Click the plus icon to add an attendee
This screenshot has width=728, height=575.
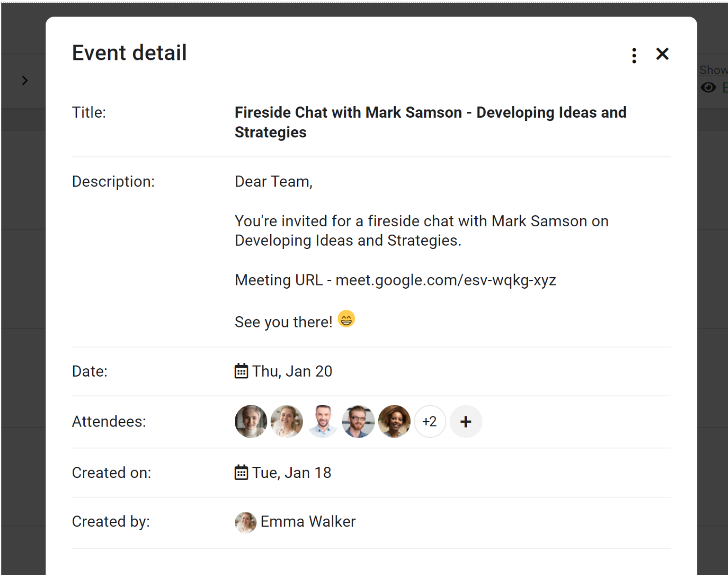tap(466, 421)
